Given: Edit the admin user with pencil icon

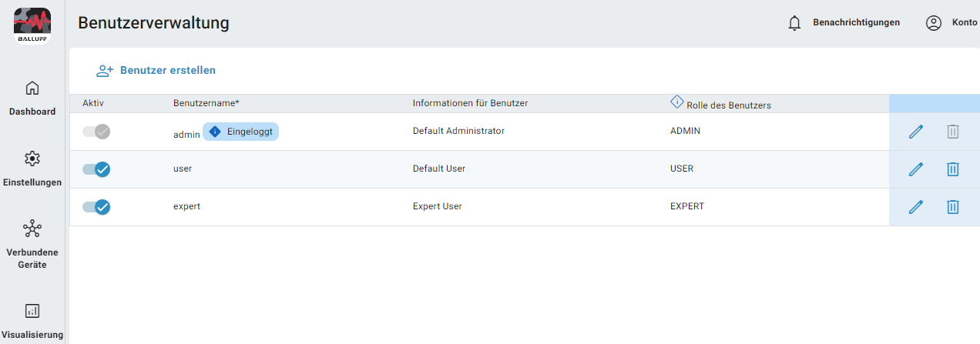Looking at the screenshot, I should click(916, 132).
